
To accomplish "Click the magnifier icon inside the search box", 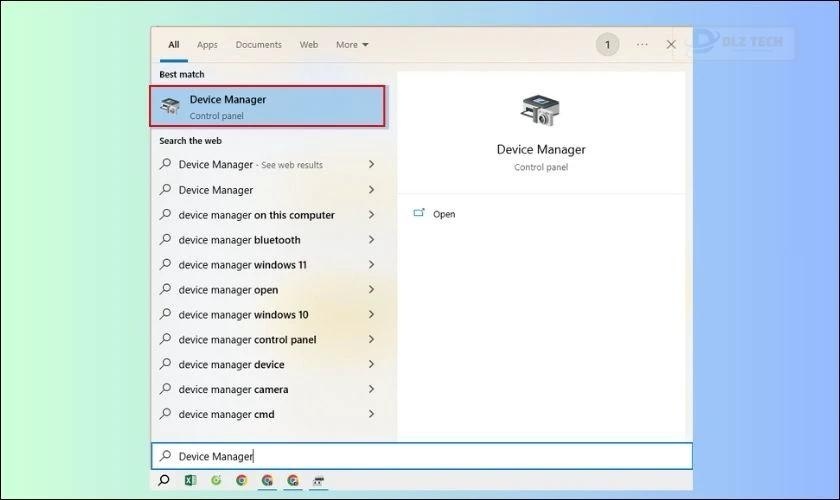I will coord(166,456).
